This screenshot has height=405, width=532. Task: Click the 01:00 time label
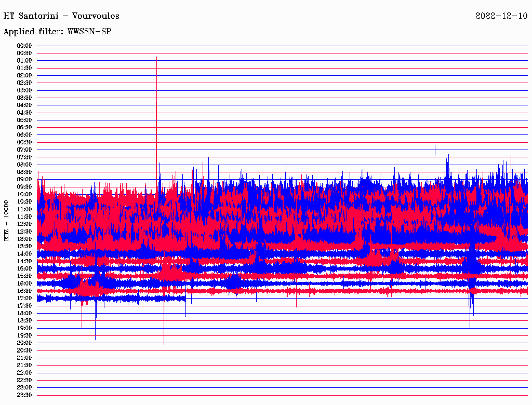(x=24, y=61)
